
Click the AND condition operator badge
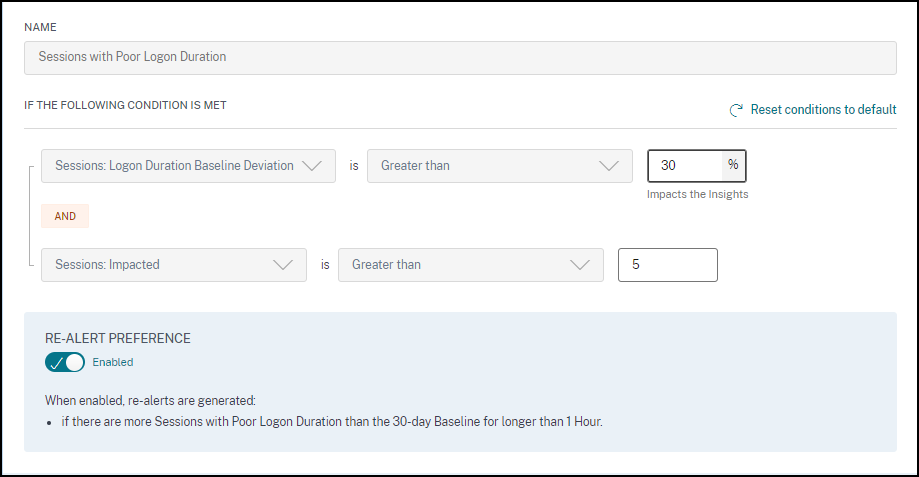click(x=65, y=215)
